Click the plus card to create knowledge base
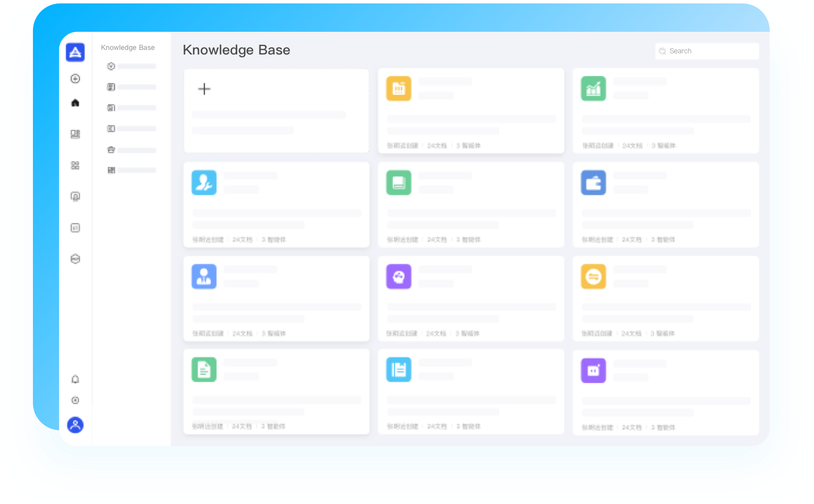The image size is (814, 504). pyautogui.click(x=276, y=111)
